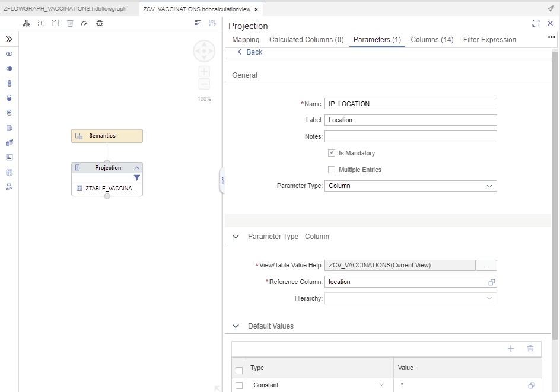Select ZTABLE_VACCINA... data source in Projection node

(x=107, y=188)
